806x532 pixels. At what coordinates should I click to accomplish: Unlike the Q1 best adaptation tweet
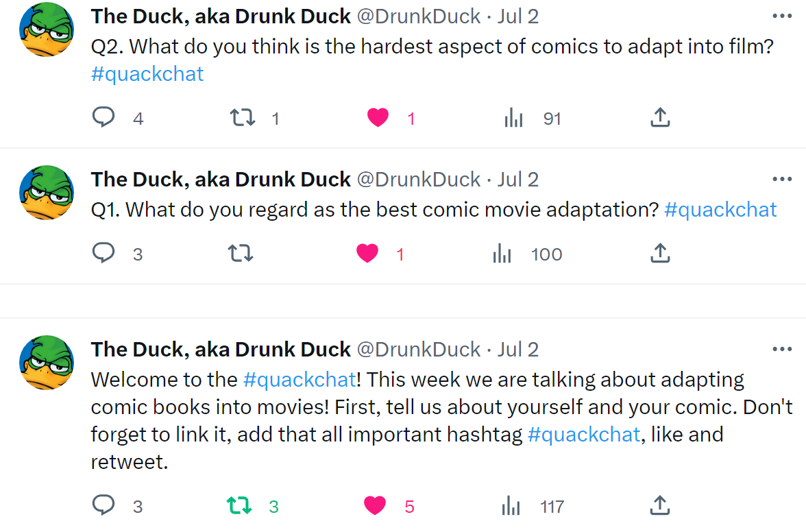[x=367, y=254]
